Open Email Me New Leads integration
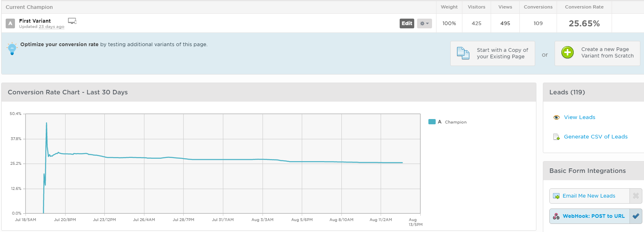Screen dimensions: 644x232 (589, 196)
